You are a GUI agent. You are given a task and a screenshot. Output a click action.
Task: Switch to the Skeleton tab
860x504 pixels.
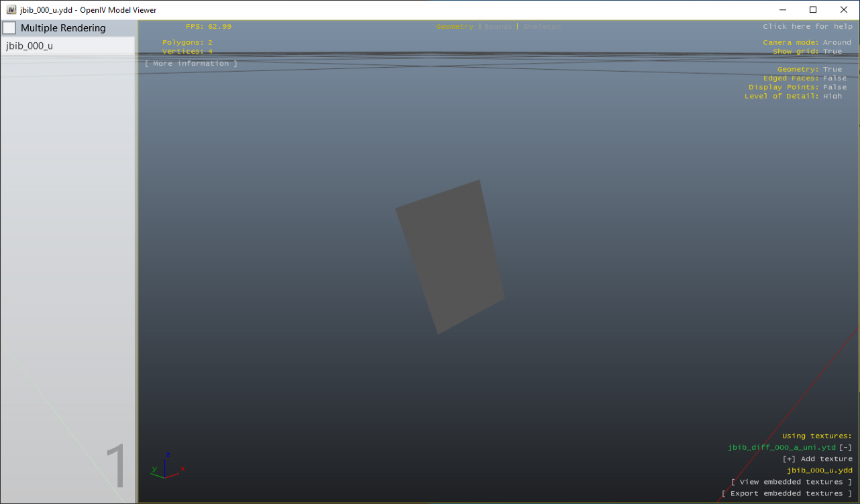coord(541,26)
